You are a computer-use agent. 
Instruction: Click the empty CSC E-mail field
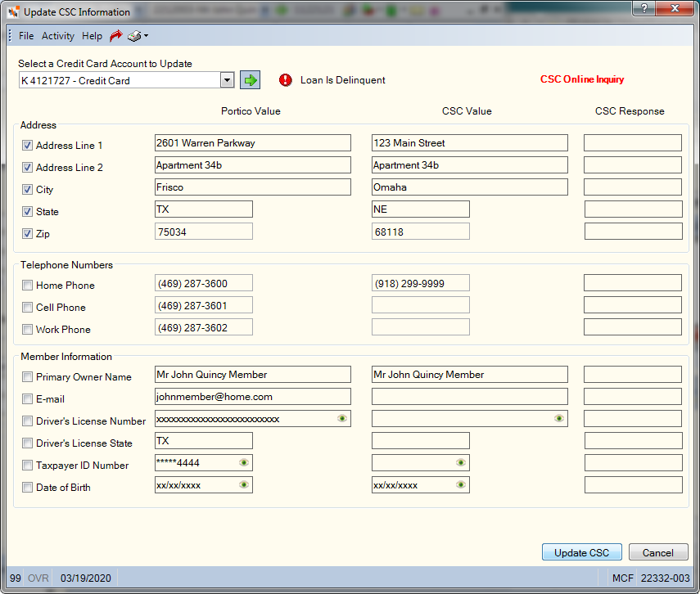470,396
